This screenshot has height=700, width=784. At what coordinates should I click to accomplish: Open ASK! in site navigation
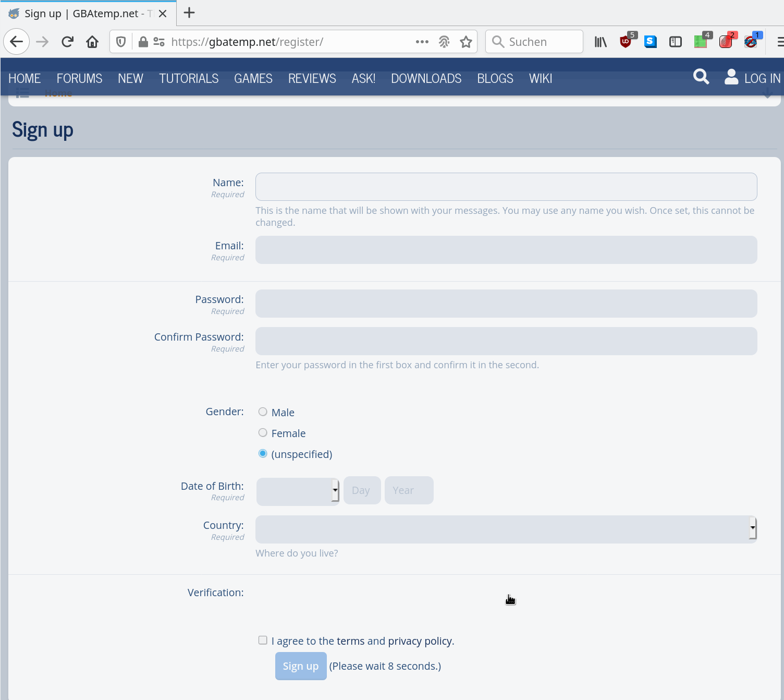pos(363,78)
